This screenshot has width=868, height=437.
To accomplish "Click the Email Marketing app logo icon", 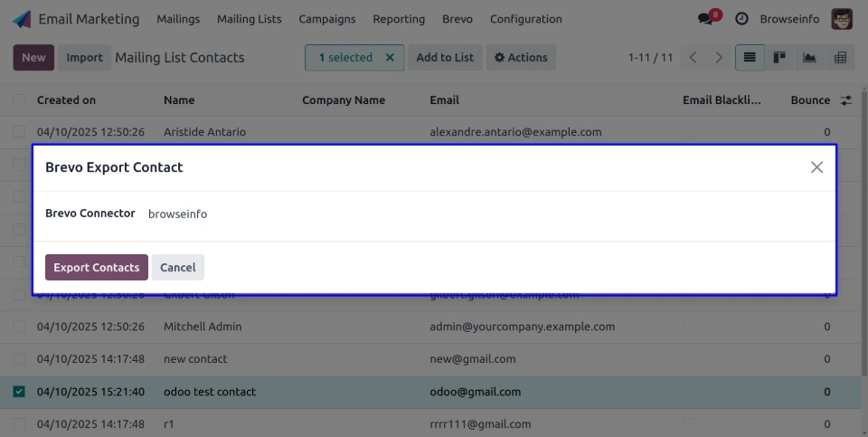I will coord(22,19).
